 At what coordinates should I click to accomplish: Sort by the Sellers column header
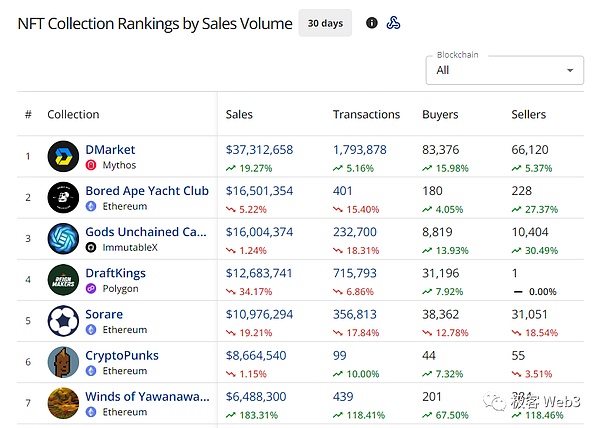(529, 115)
